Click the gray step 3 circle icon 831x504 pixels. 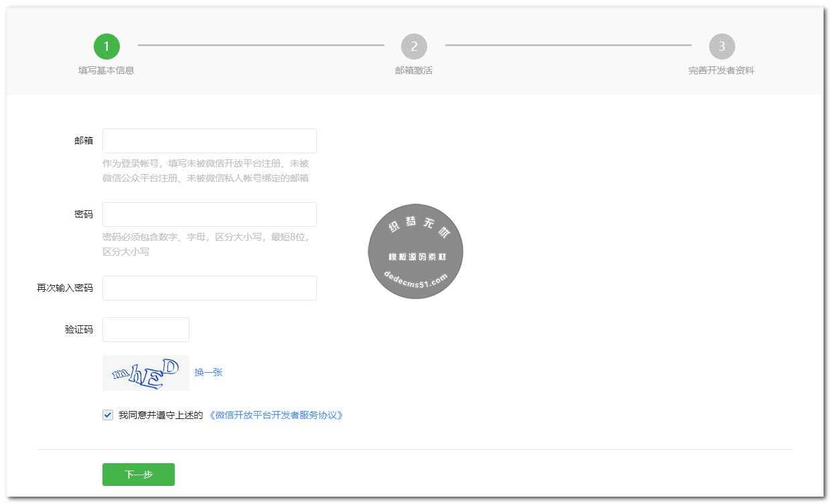coord(722,46)
